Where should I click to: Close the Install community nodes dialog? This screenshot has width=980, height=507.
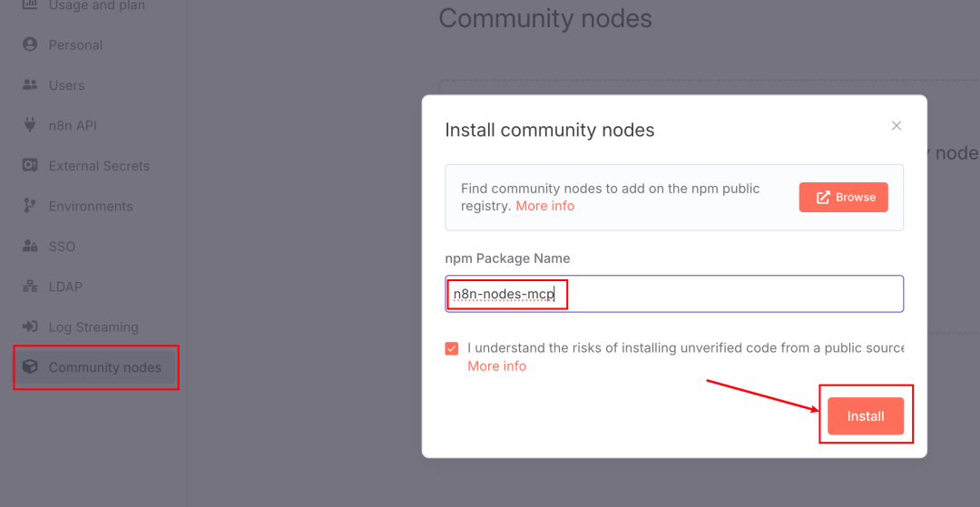[x=897, y=125]
